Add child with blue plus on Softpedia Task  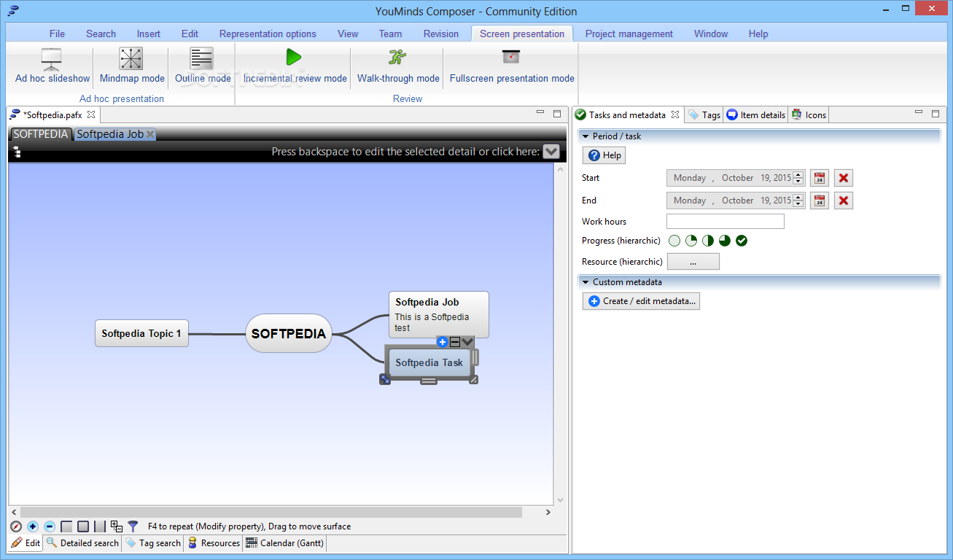coord(443,341)
